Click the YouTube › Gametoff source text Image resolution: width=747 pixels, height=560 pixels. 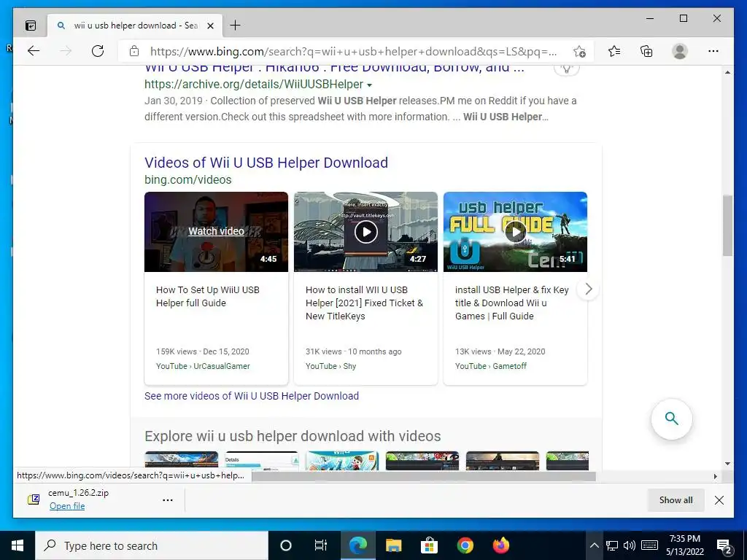(x=491, y=366)
